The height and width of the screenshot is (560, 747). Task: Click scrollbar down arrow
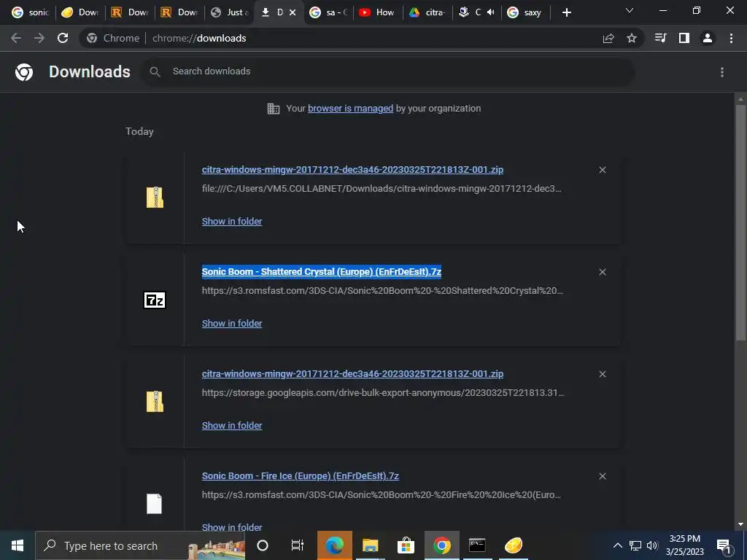(740, 524)
